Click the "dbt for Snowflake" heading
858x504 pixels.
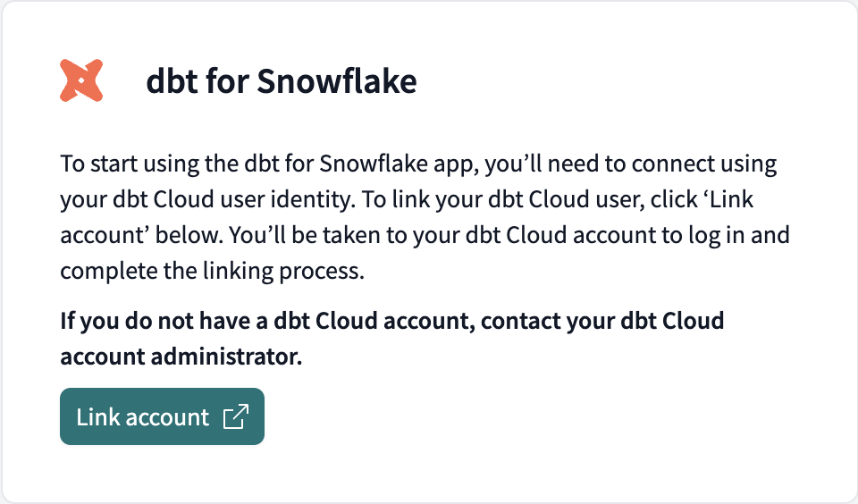click(281, 82)
